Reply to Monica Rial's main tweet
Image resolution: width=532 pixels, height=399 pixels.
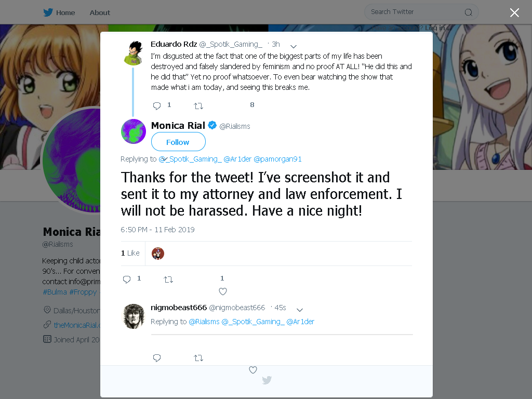pyautogui.click(x=127, y=280)
